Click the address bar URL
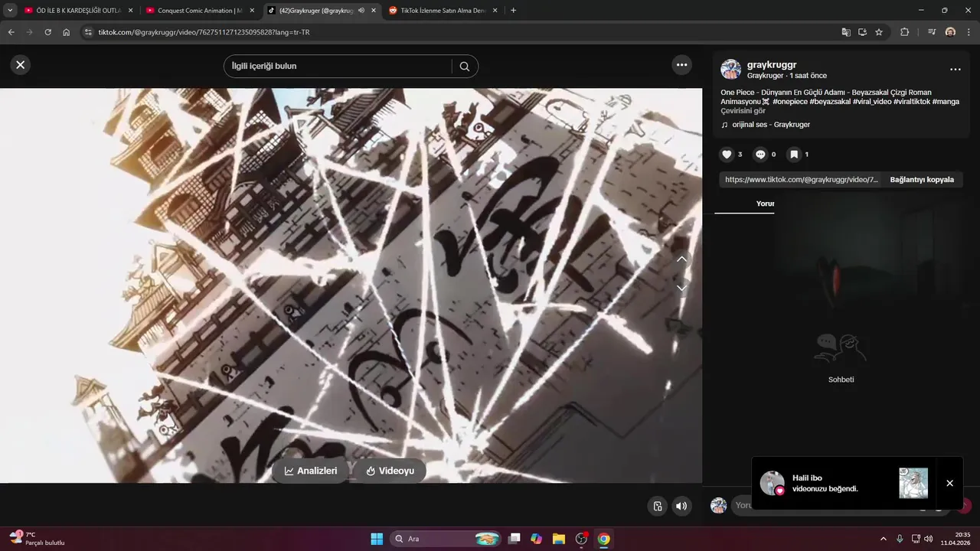 tap(204, 32)
